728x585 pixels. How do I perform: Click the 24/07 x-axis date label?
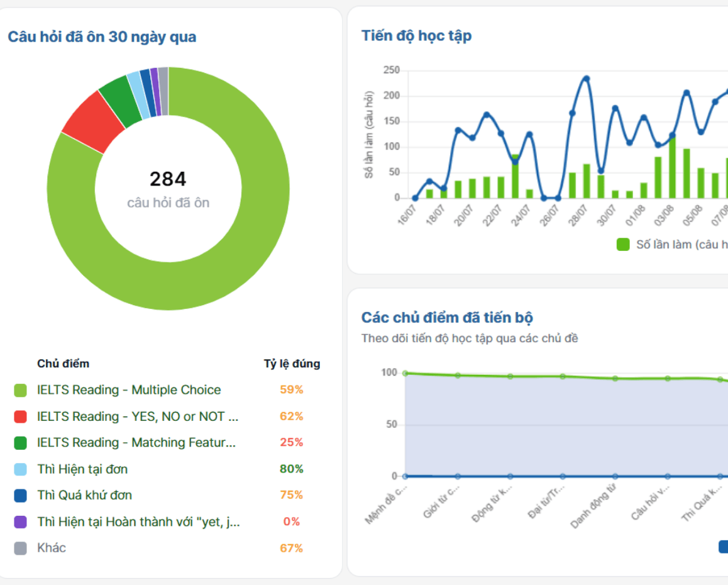click(x=520, y=215)
